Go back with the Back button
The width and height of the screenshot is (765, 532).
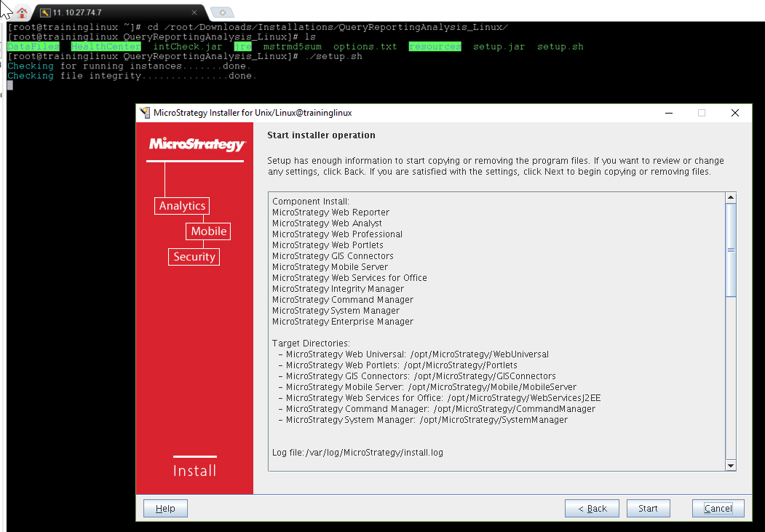coord(592,508)
